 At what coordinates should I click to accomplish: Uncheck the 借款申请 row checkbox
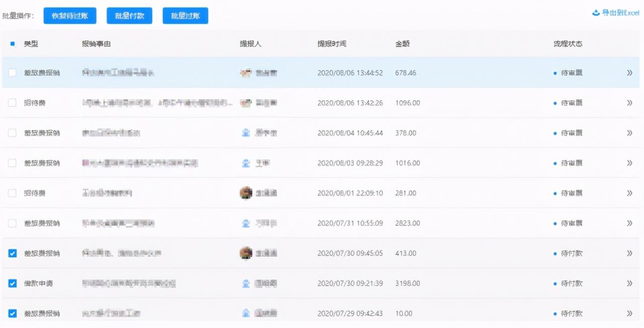(13, 283)
